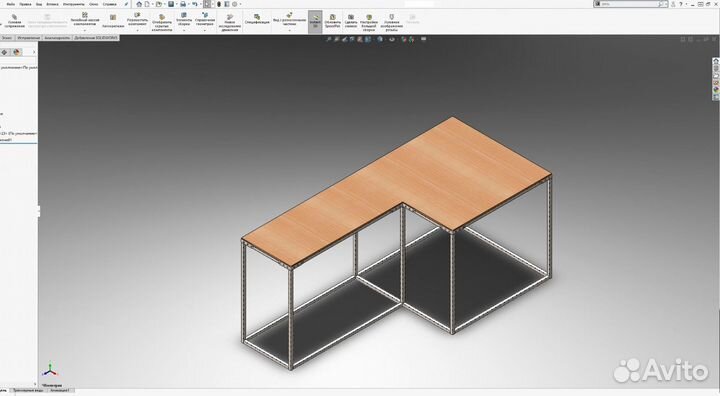The image size is (720, 396).
Task: Click View Settings monitor icon in view toolbar
Action: point(423,40)
